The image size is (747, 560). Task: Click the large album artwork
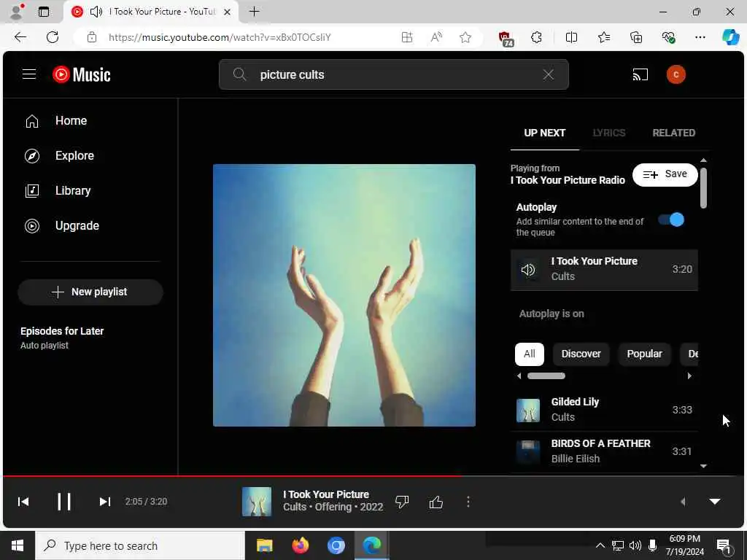[x=344, y=295]
